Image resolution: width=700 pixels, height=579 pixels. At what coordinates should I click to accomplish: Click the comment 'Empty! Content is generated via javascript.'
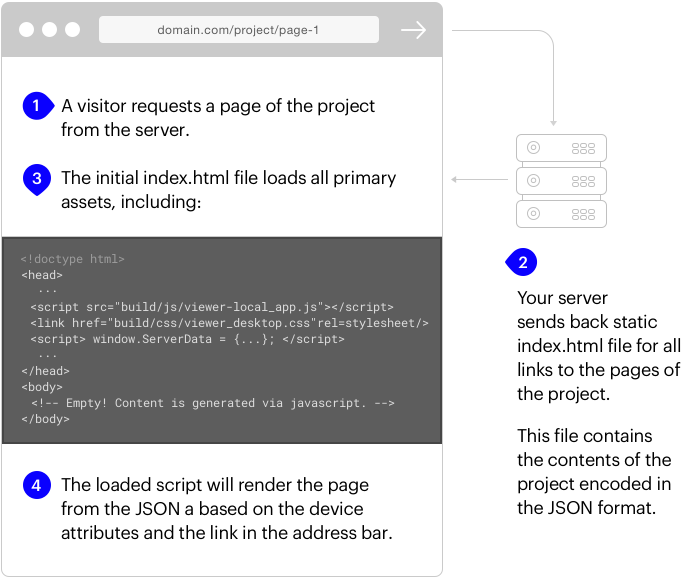click(x=213, y=403)
